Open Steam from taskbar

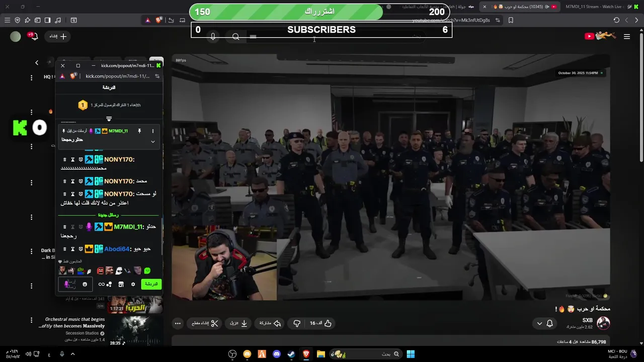291,354
